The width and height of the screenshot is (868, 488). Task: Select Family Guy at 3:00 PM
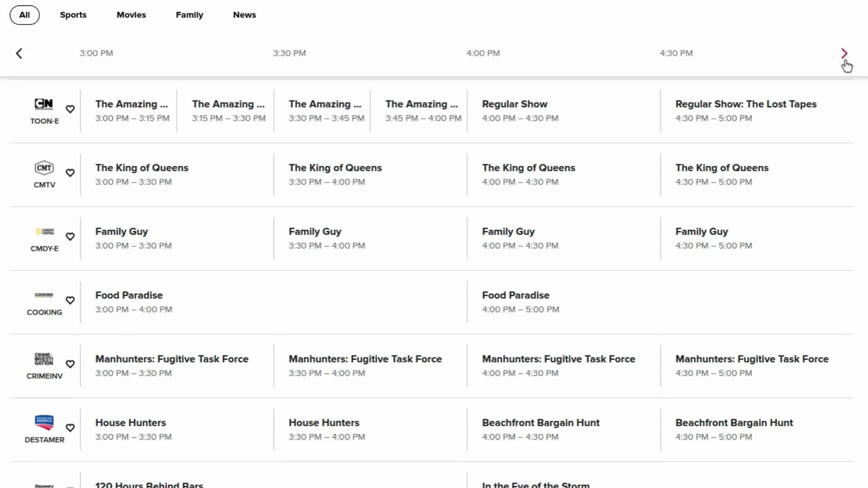[177, 238]
